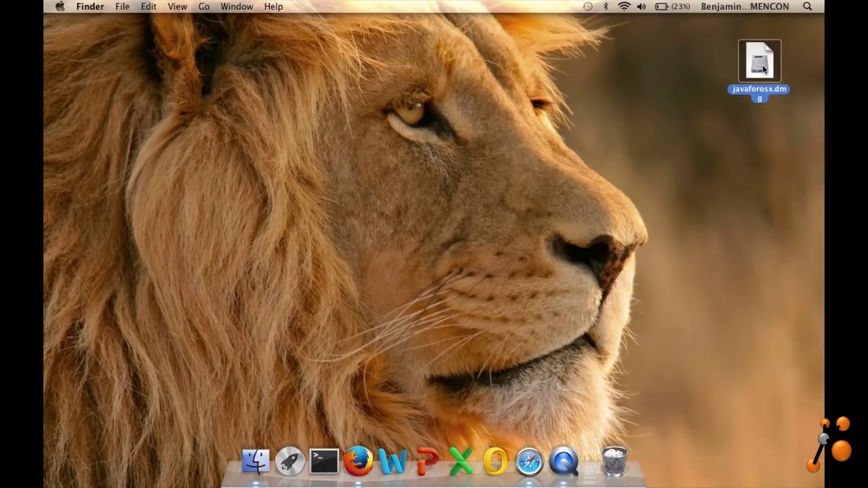
Task: Open the Go menu
Action: (204, 6)
